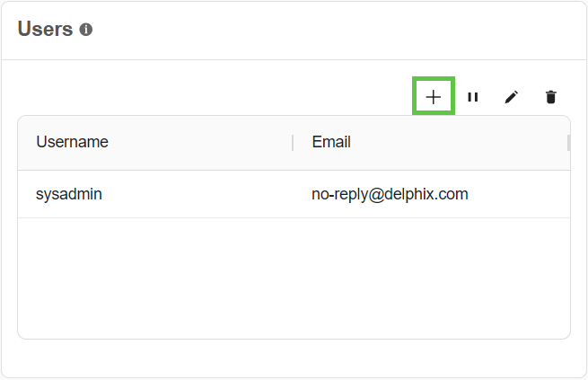This screenshot has height=380, width=588.
Task: Click the no-reply@delphix.com email cell
Action: click(390, 194)
